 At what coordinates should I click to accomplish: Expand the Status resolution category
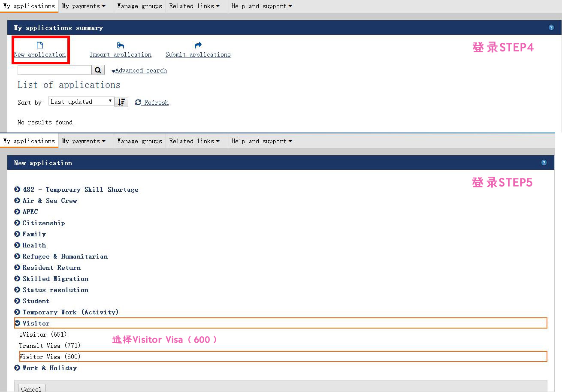pyautogui.click(x=51, y=290)
